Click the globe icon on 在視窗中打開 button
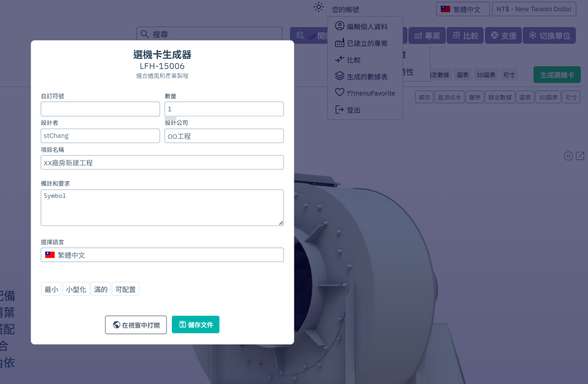 pos(117,325)
